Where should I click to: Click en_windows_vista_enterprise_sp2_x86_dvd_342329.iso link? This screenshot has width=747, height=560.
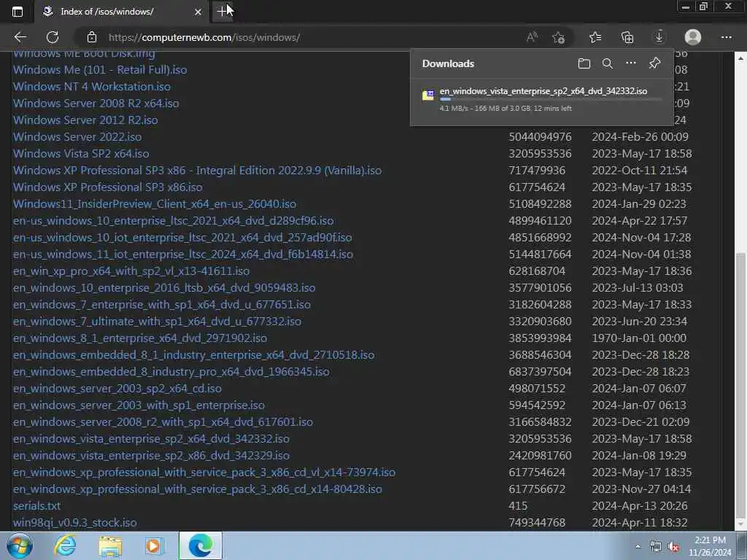[x=151, y=455]
